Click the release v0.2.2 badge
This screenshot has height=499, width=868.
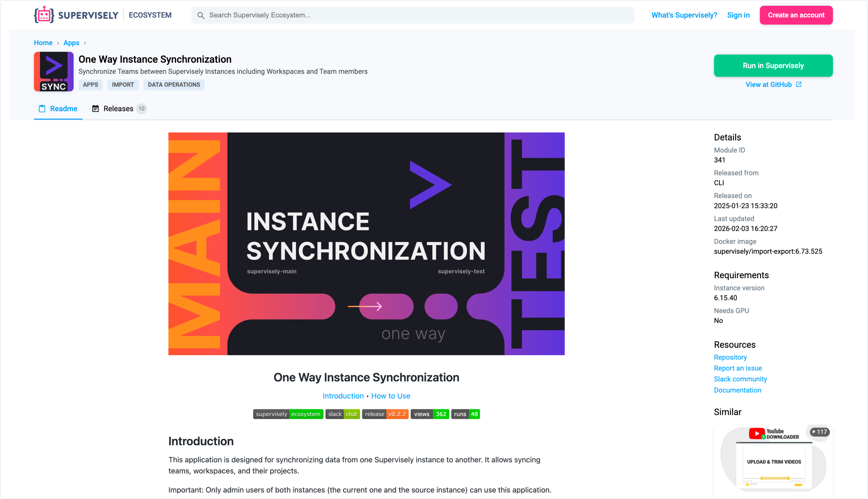[385, 414]
